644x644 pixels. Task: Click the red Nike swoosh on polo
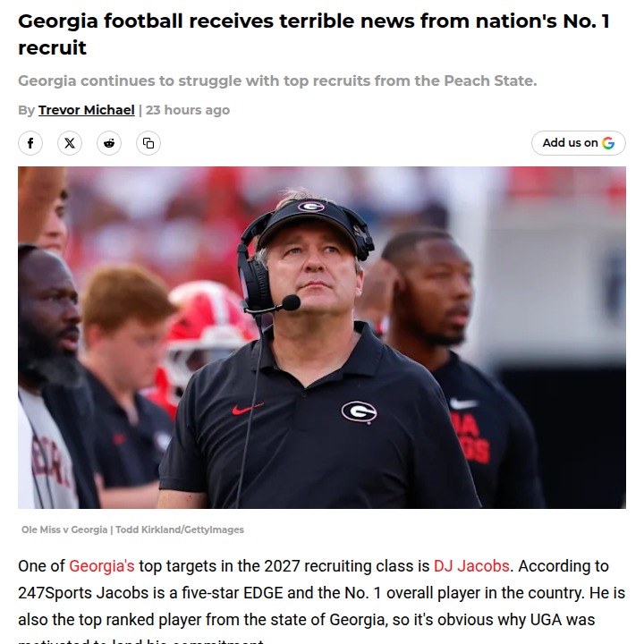[247, 409]
